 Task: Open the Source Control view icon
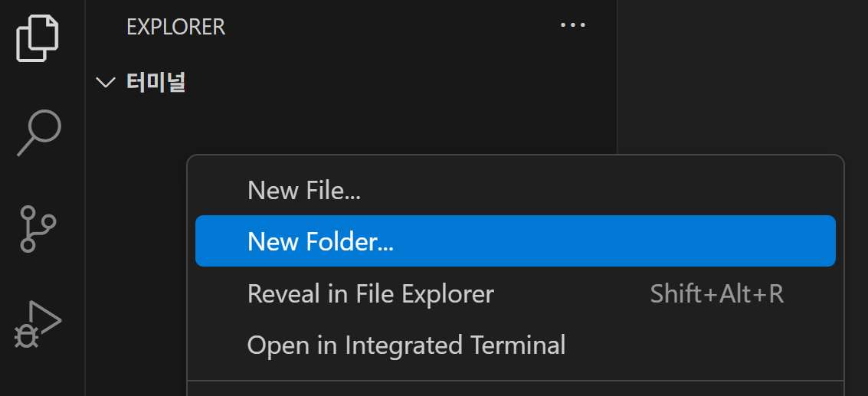point(38,228)
